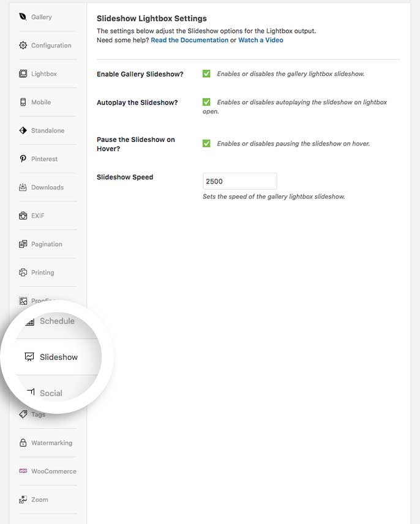
Task: Switch to the Downloads tab
Action: pos(47,187)
